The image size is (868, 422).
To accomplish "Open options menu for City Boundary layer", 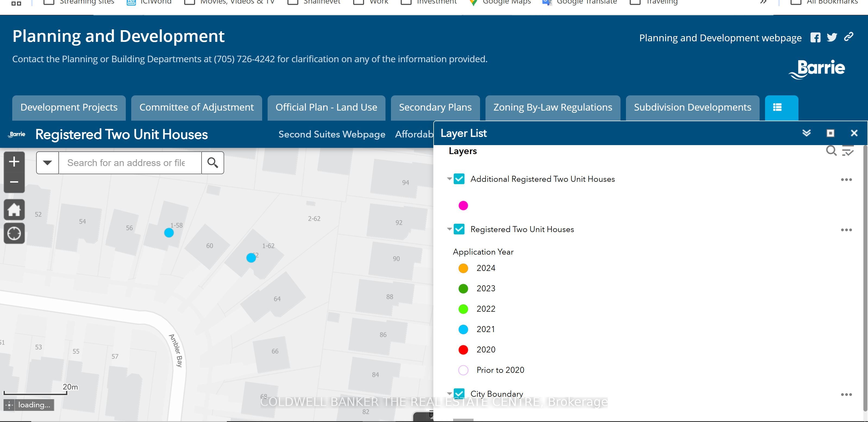I will [846, 395].
